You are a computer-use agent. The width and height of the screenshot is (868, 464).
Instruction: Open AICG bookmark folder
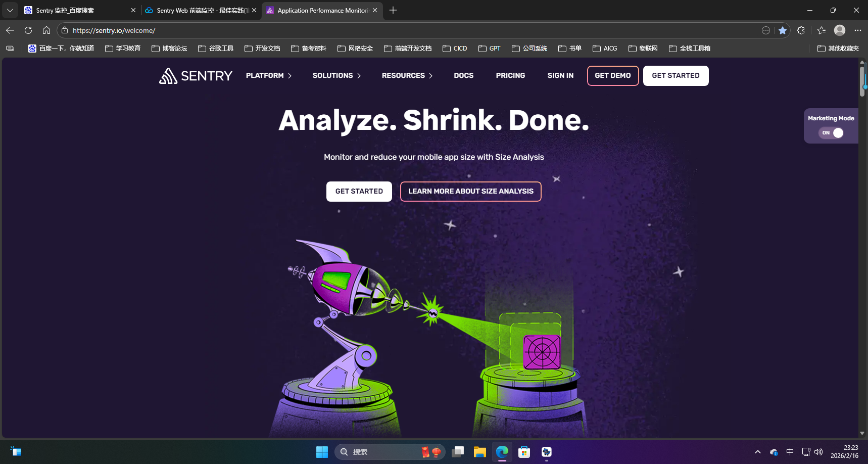[x=605, y=49]
